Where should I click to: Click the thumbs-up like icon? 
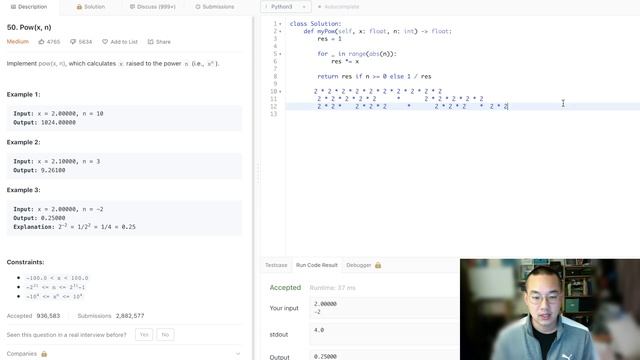pyautogui.click(x=41, y=42)
